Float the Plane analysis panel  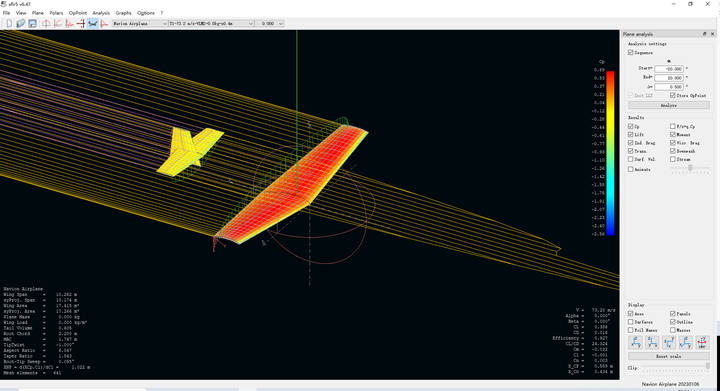tap(704, 34)
